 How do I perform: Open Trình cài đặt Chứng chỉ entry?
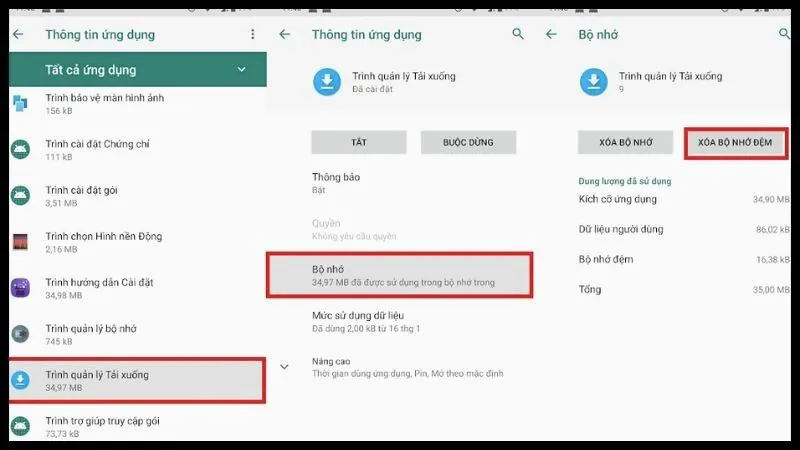[x=138, y=149]
